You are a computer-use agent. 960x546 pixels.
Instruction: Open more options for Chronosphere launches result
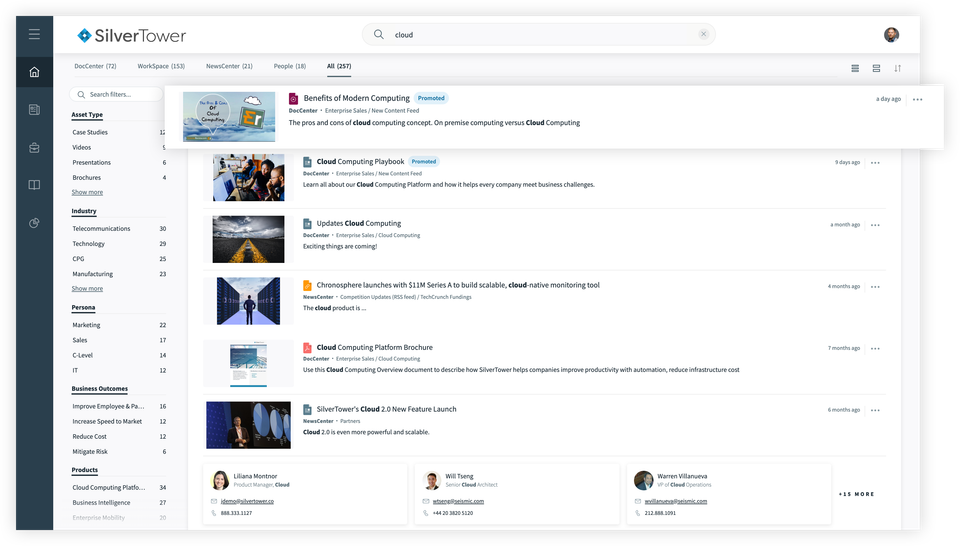click(x=875, y=286)
